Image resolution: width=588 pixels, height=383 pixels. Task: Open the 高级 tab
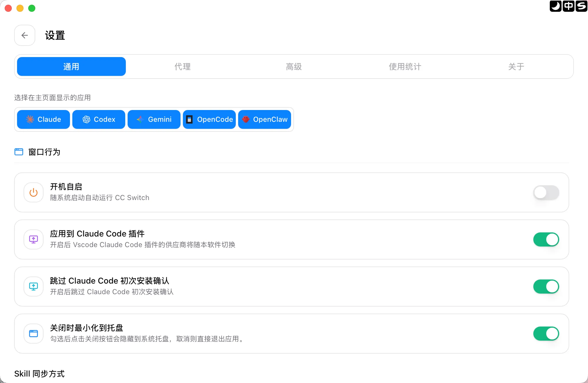294,66
